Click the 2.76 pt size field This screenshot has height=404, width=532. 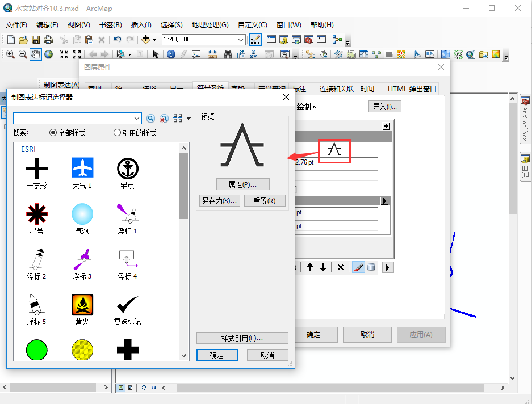tap(336, 162)
